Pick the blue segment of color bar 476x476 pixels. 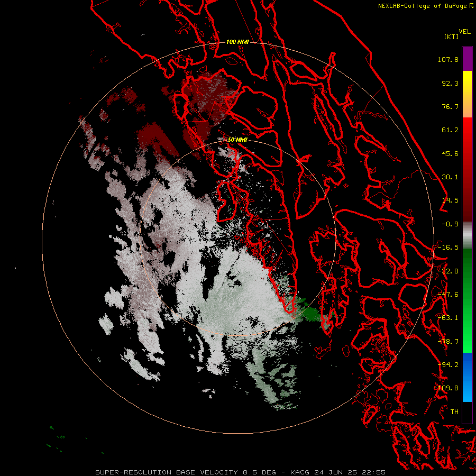click(x=467, y=377)
